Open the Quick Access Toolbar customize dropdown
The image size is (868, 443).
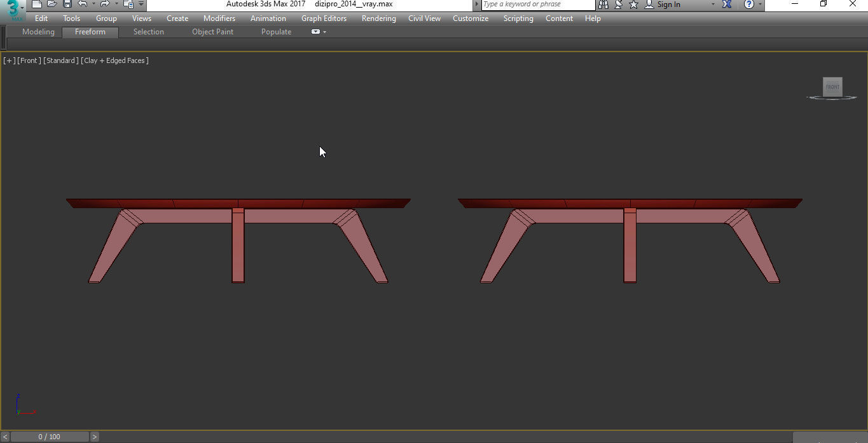(x=141, y=4)
